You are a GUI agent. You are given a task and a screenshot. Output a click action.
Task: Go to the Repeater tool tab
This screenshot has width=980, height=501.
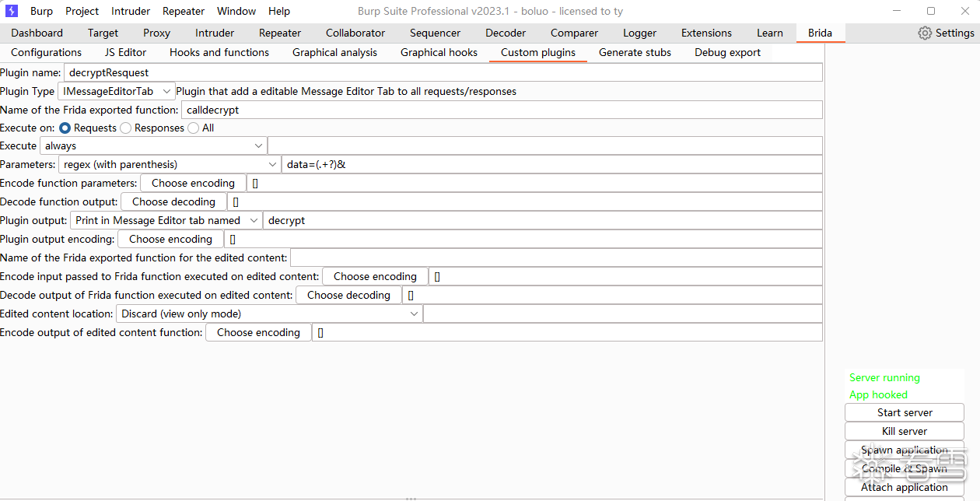[280, 33]
